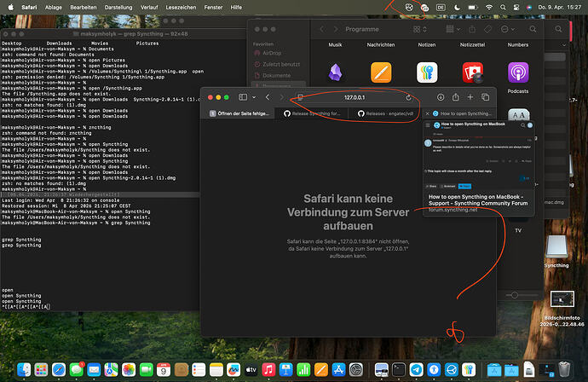Open Music from the Dock
This screenshot has height=382, width=588.
tap(268, 370)
